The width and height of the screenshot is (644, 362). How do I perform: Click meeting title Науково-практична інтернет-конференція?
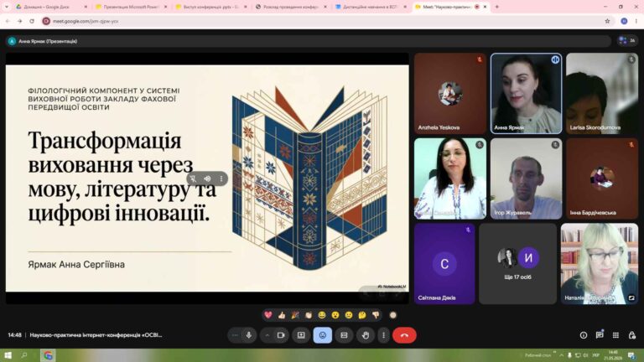(96, 335)
